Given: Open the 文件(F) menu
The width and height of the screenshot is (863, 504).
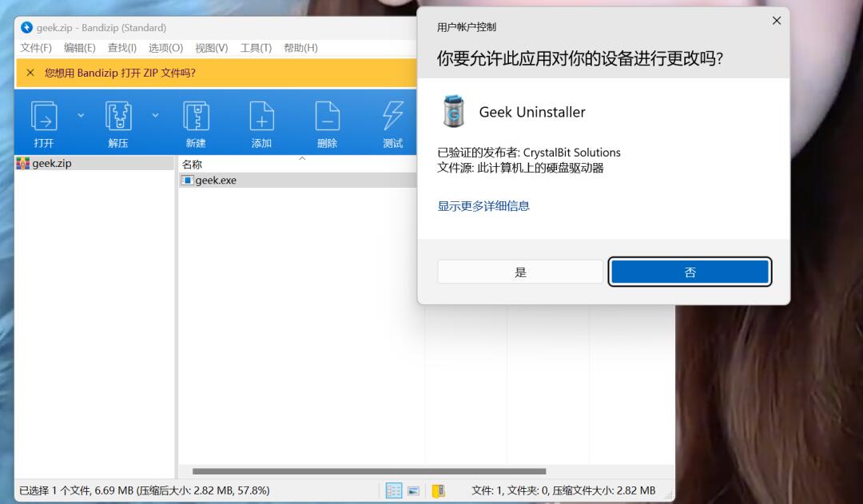Looking at the screenshot, I should point(36,48).
